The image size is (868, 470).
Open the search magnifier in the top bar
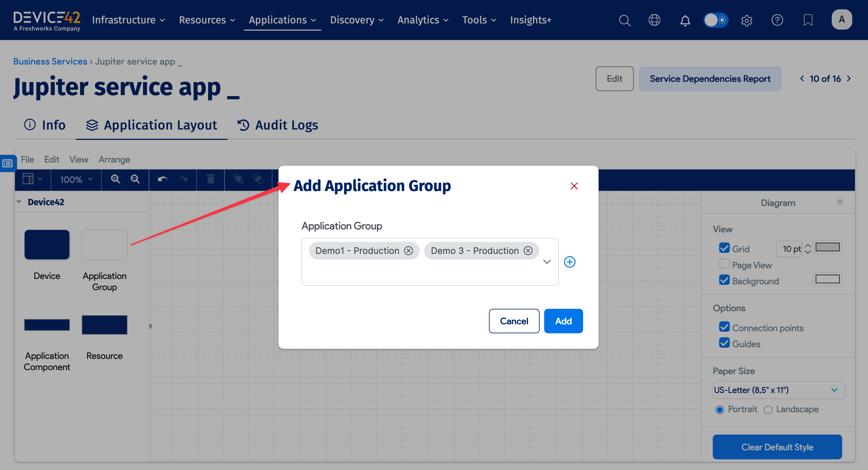click(625, 20)
